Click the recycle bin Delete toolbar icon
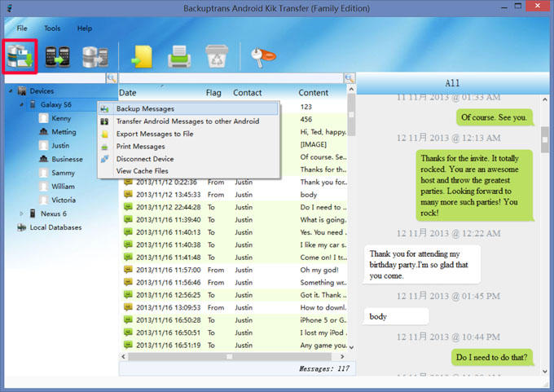 pyautogui.click(x=217, y=56)
